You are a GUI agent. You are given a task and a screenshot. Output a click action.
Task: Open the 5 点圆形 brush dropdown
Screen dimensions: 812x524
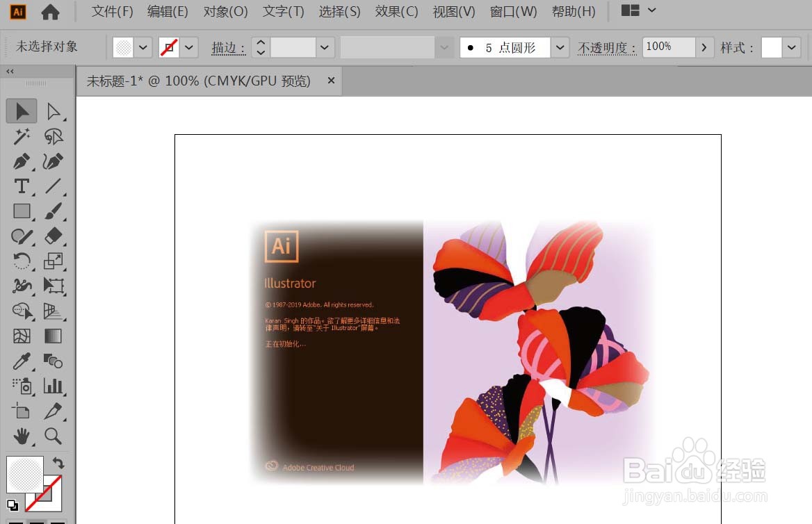(x=560, y=48)
